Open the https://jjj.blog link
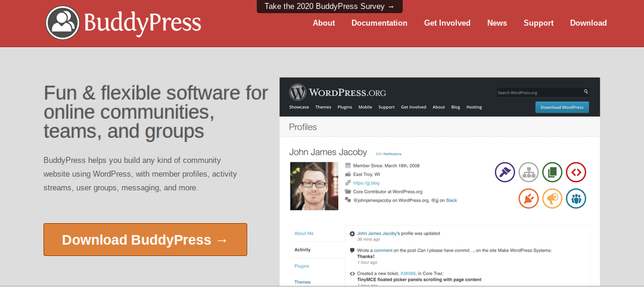The width and height of the screenshot is (644, 287). (x=366, y=183)
